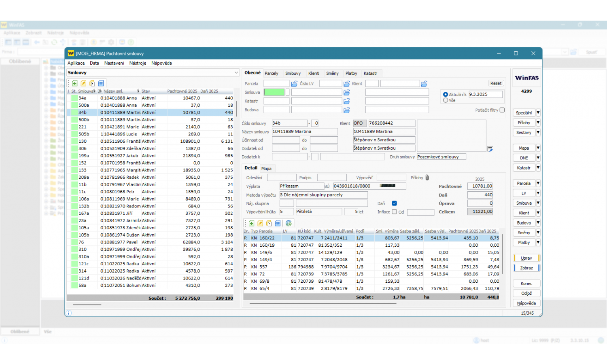Open the folder lookup next to Parcela field
Image resolution: width=607 pixels, height=364 pixels.
(294, 84)
